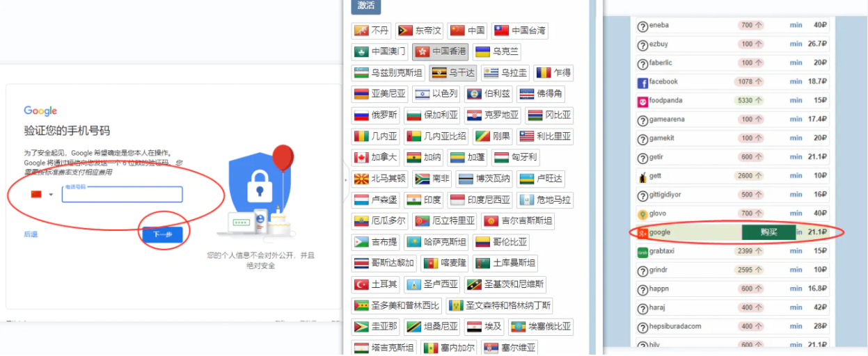The height and width of the screenshot is (356, 868).
Task: Choose 中国 country button
Action: click(467, 31)
